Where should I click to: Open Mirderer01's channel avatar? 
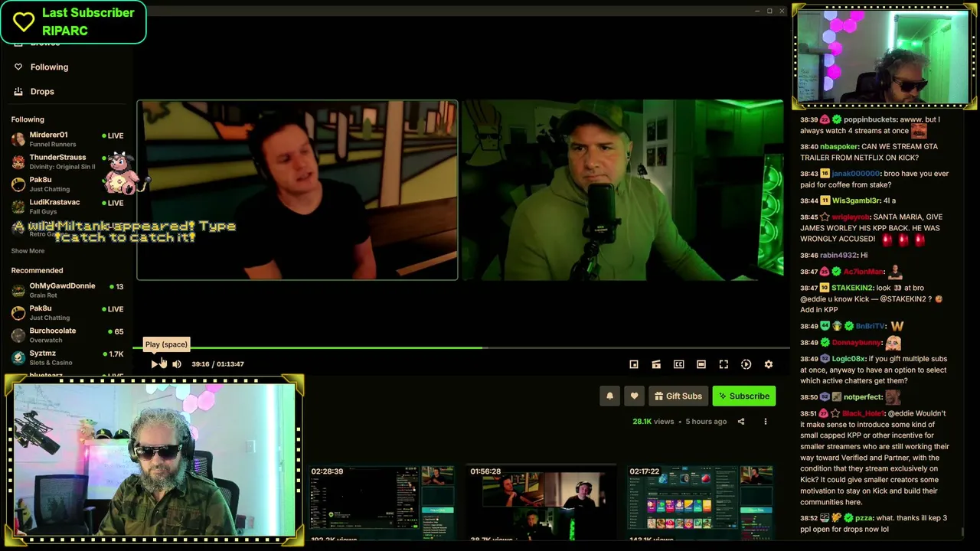[18, 139]
